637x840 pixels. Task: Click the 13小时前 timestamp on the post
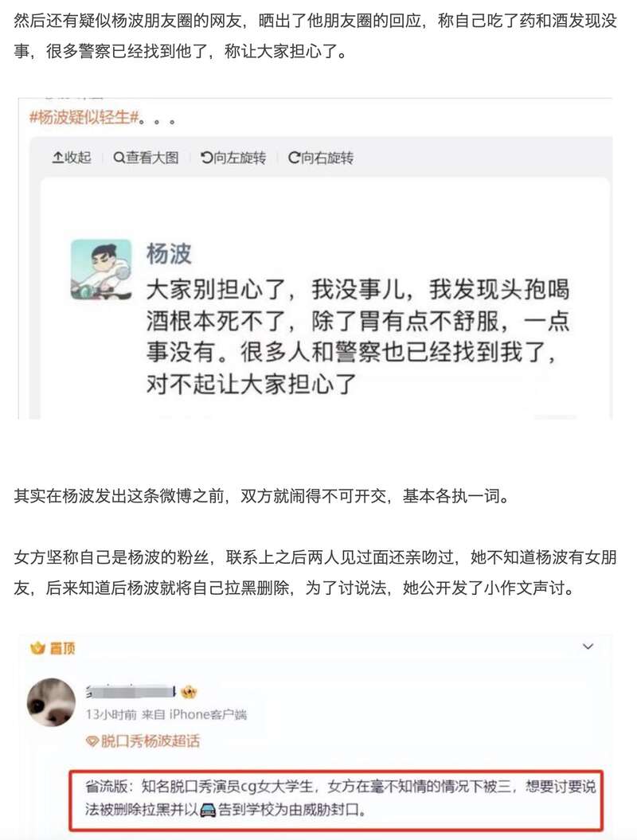111,715
